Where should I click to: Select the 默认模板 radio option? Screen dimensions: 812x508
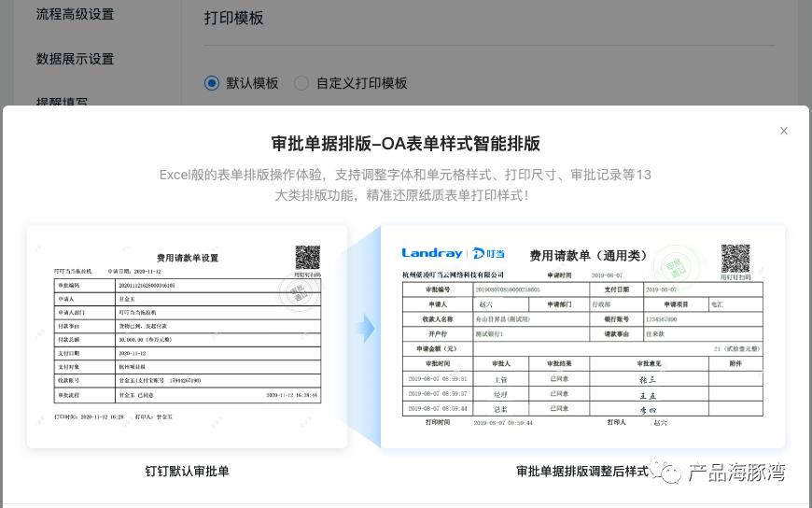point(212,83)
